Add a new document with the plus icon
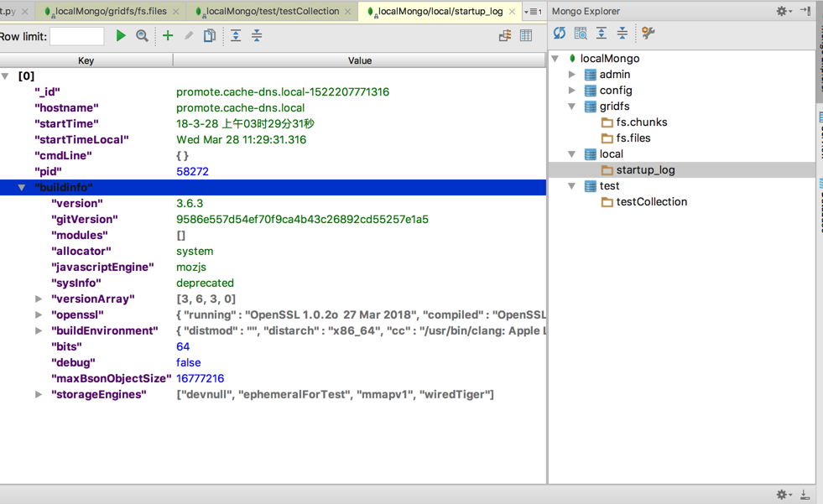Image resolution: width=823 pixels, height=504 pixels. 168,36
